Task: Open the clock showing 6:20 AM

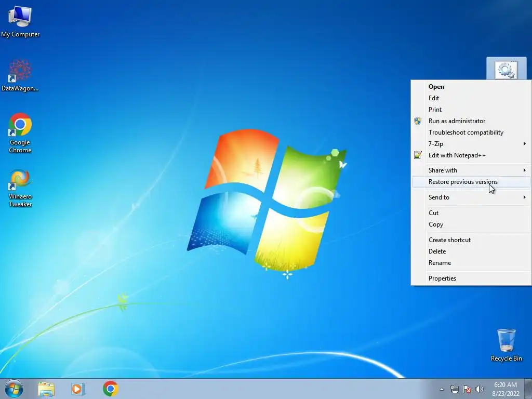Action: 506,389
